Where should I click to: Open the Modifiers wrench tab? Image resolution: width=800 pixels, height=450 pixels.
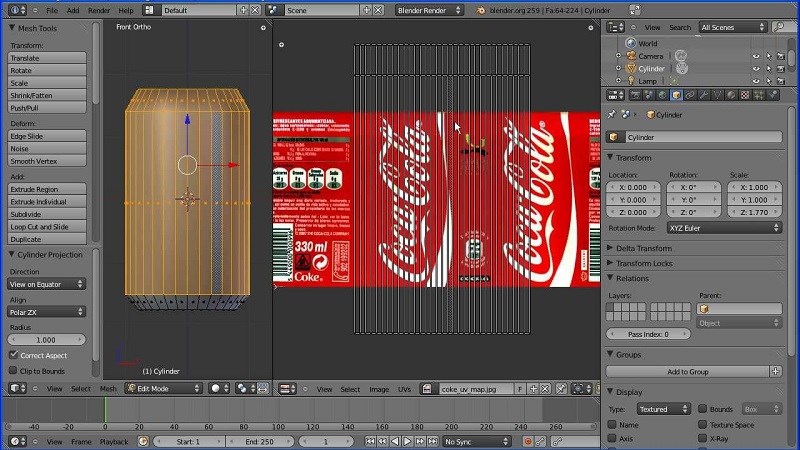704,95
